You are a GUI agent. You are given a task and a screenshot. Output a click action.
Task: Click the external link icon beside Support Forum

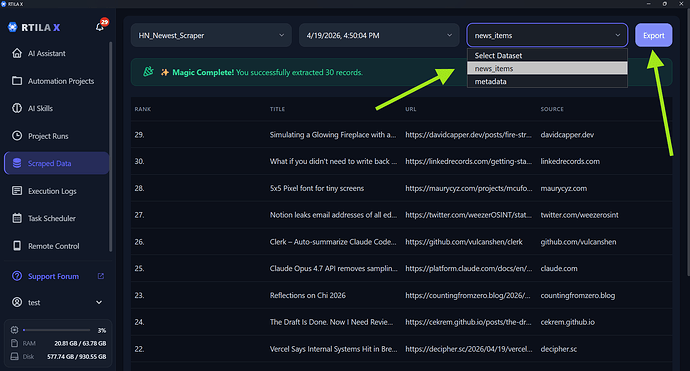tap(101, 276)
